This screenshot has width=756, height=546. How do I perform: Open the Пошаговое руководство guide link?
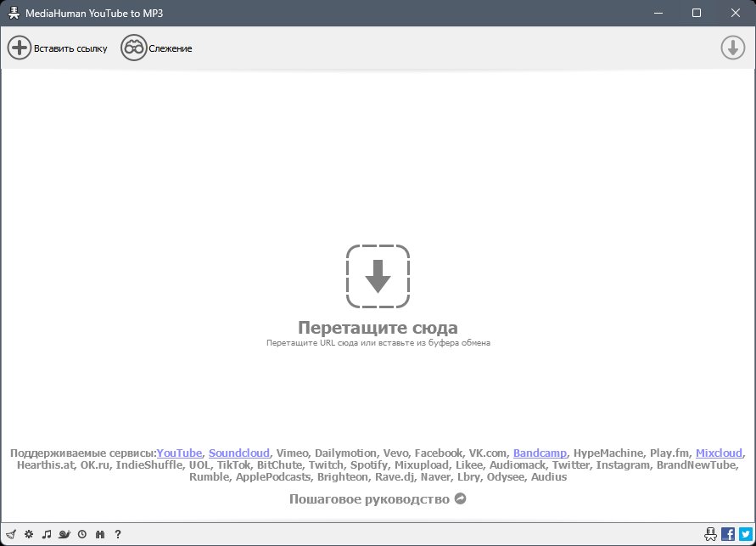(369, 498)
